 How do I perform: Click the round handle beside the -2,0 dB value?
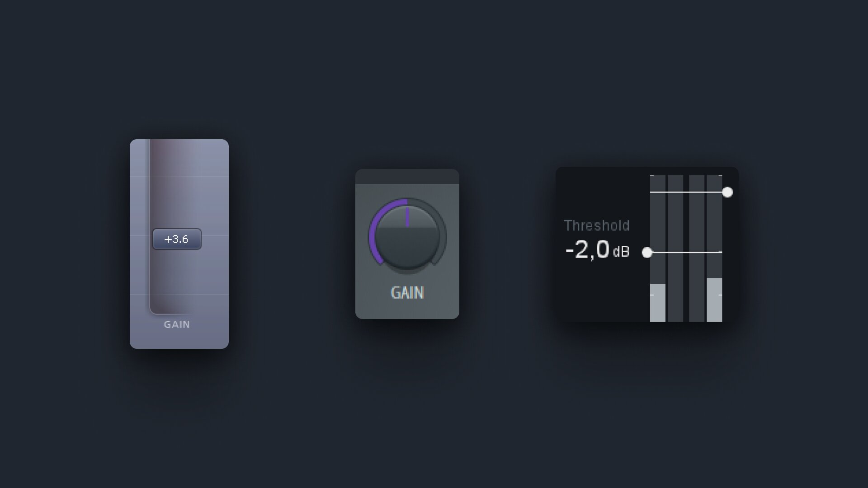[x=647, y=253]
